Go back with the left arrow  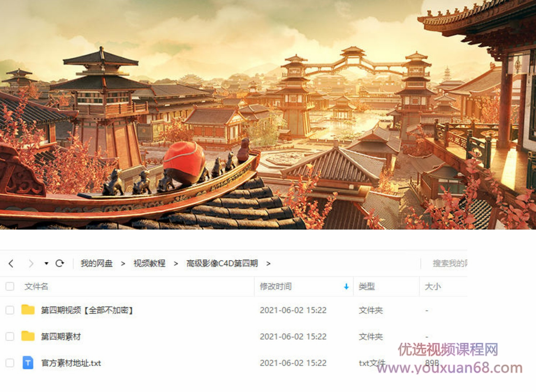pos(11,263)
